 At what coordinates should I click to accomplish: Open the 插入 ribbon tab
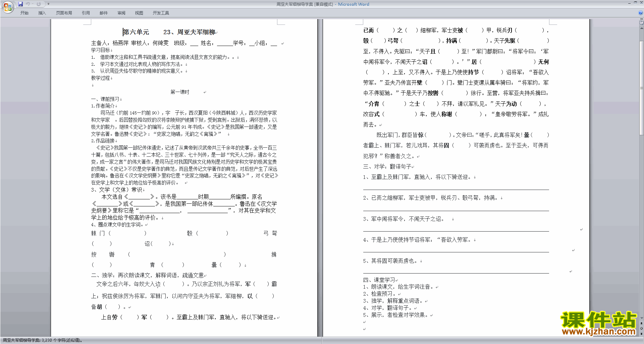pos(42,13)
